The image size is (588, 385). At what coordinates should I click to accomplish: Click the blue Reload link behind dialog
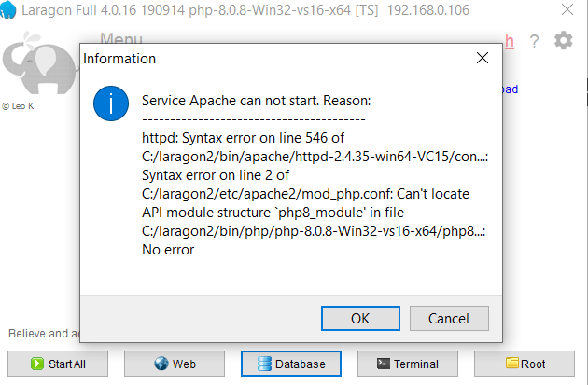click(x=510, y=89)
